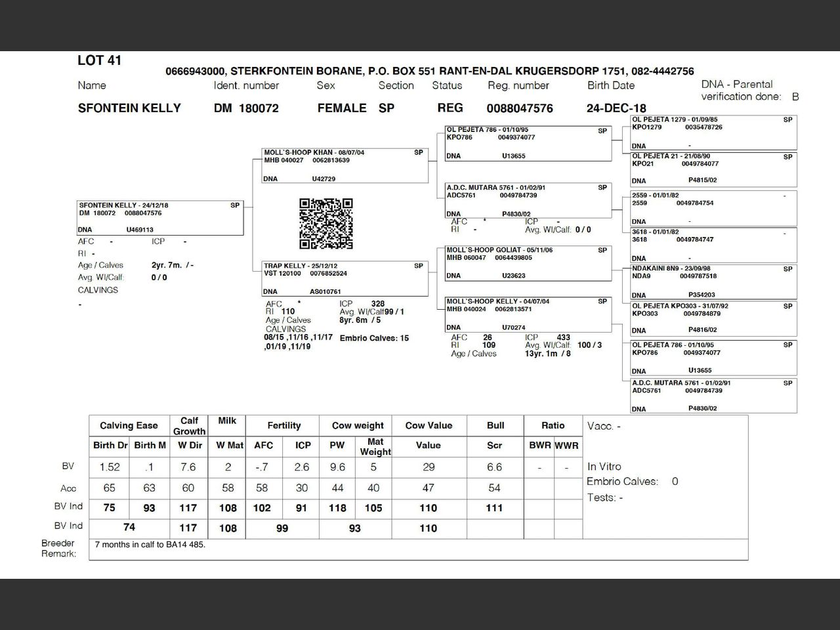Select the TRAP KELLY dam box

[x=345, y=279]
